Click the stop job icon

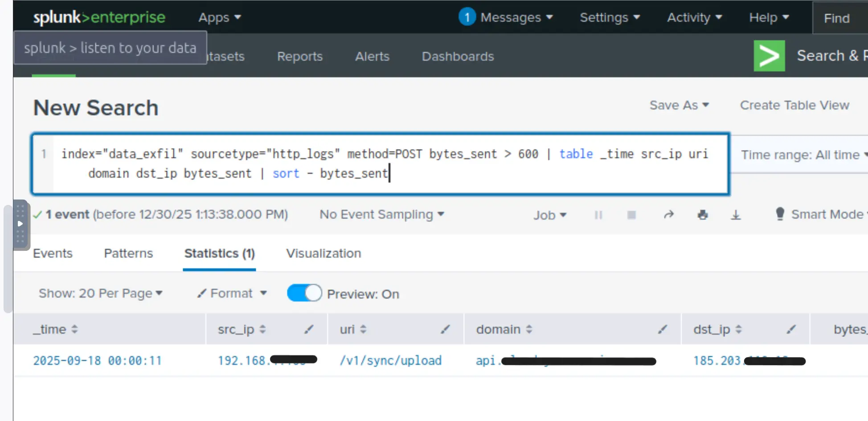coord(631,215)
